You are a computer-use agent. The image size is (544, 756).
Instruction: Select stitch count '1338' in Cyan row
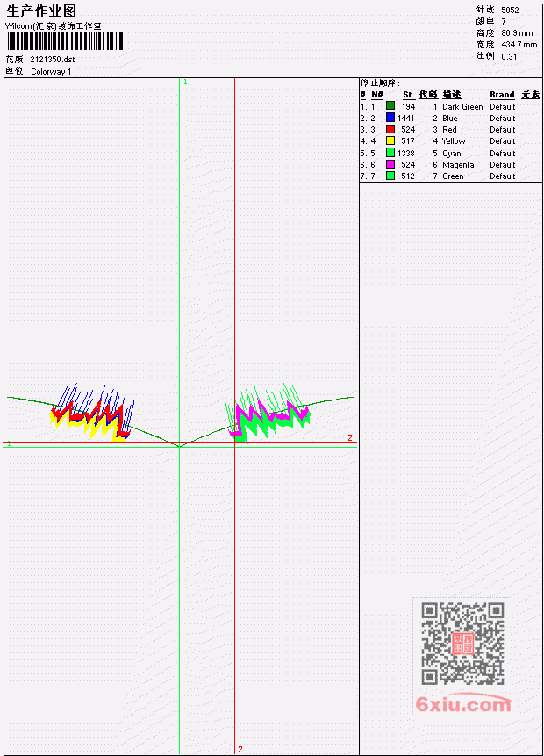405,154
